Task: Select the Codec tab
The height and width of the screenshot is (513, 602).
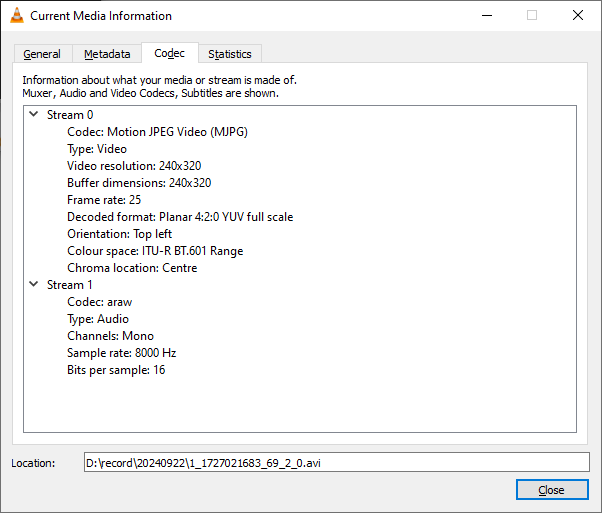Action: [169, 53]
